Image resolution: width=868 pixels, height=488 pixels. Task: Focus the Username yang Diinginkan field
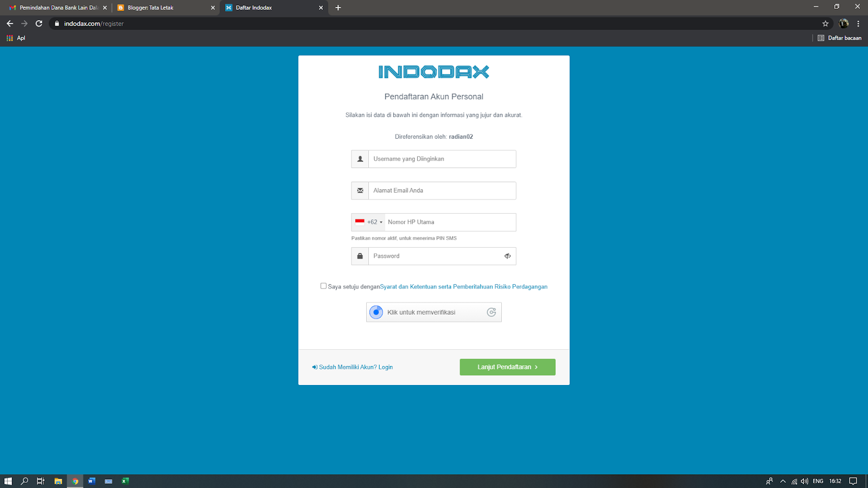click(x=442, y=159)
